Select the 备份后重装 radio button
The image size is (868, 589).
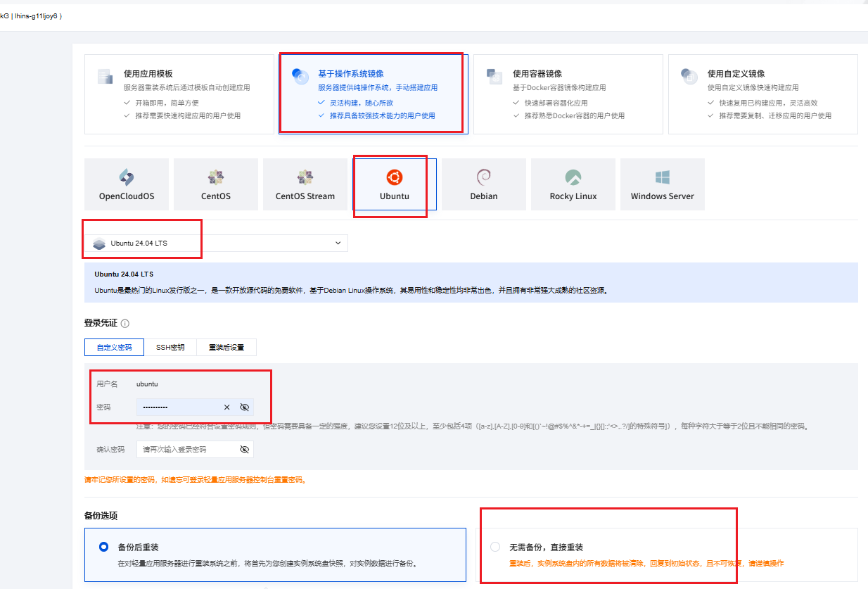coord(104,547)
